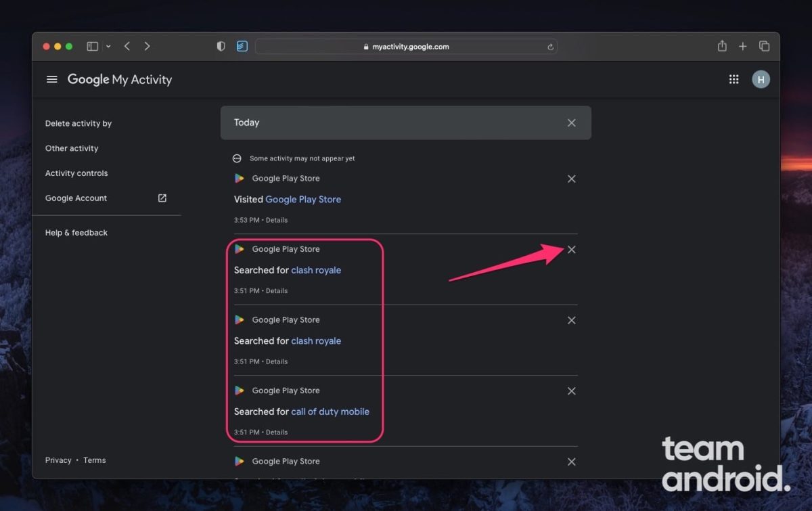Open the Google Account external link icon

(162, 198)
